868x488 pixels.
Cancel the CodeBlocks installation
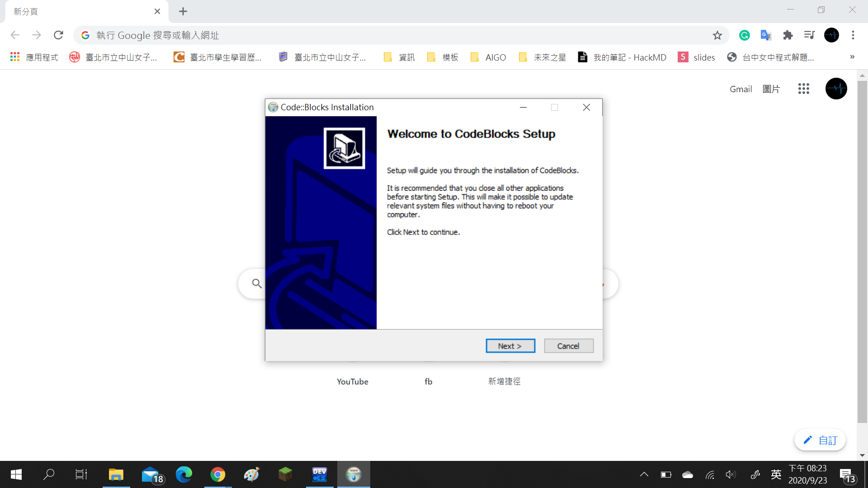point(568,346)
